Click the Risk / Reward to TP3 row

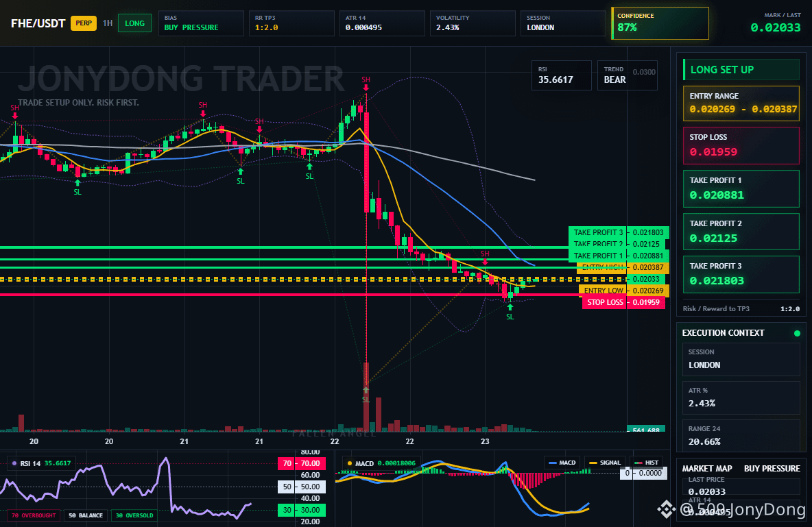(x=741, y=308)
